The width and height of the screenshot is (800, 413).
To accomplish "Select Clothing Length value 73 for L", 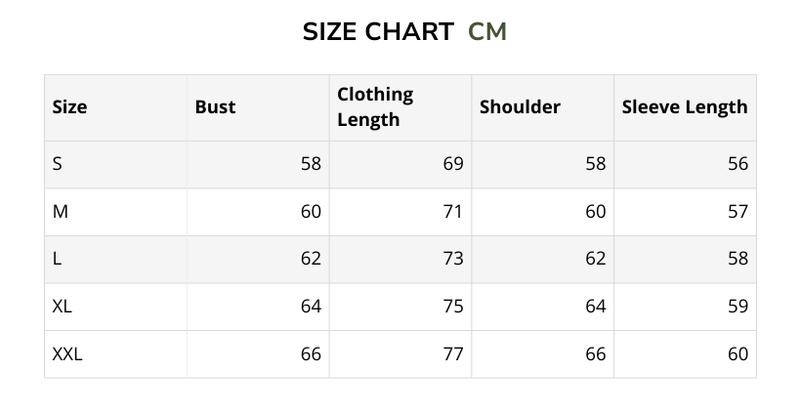I will tap(453, 259).
